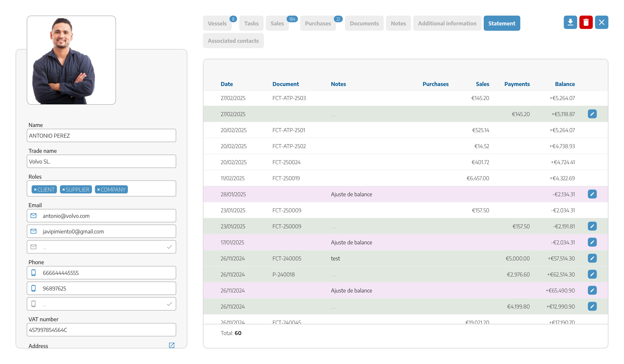The image size is (624, 364).
Task: Close the contact panel
Action: [x=601, y=22]
